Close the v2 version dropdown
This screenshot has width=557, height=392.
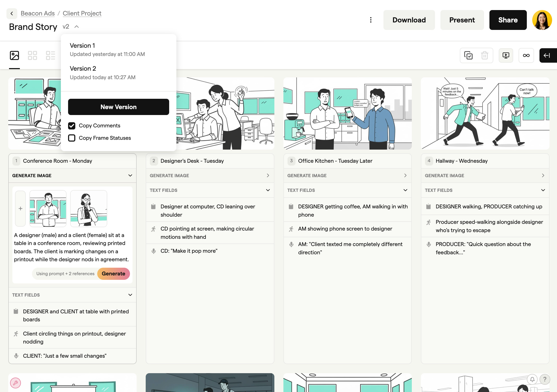tap(77, 27)
